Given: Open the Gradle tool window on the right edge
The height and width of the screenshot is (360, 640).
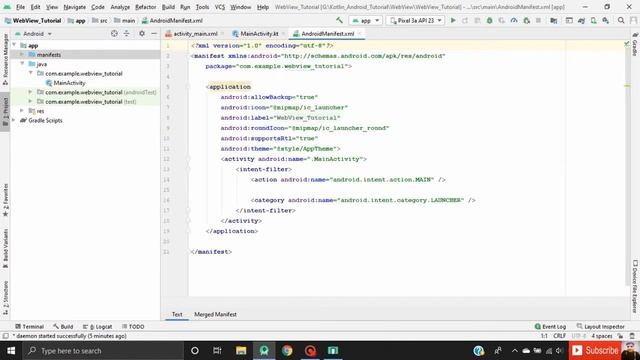Looking at the screenshot, I should tap(635, 44).
